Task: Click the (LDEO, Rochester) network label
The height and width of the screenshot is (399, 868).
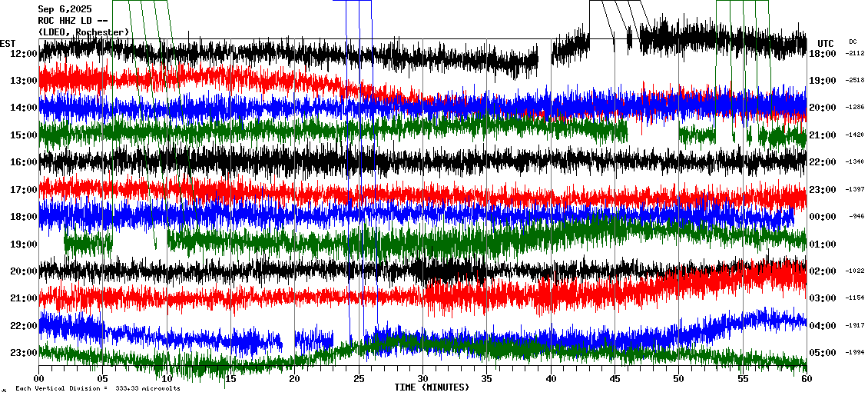Action: pyautogui.click(x=83, y=32)
